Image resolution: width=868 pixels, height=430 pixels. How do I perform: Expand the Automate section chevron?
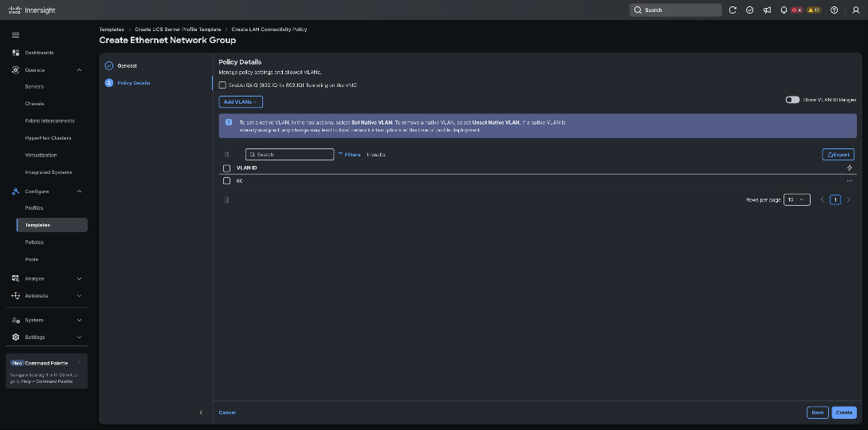(x=79, y=296)
